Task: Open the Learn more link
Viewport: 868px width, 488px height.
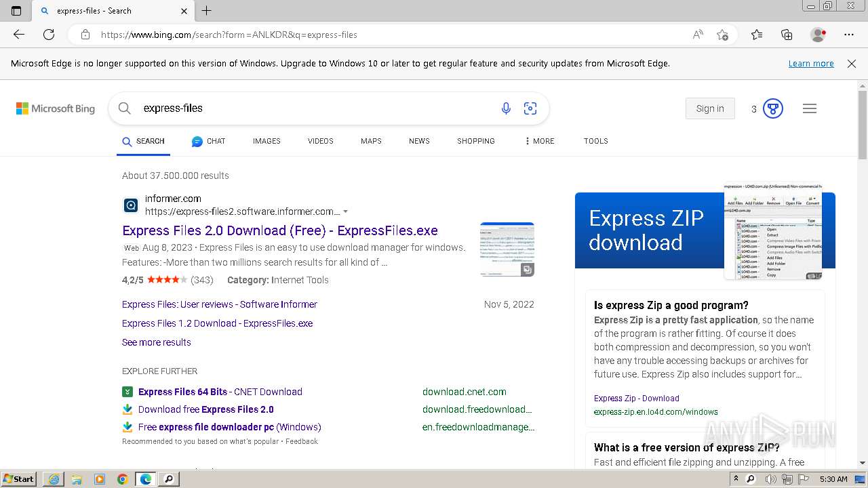Action: click(811, 64)
